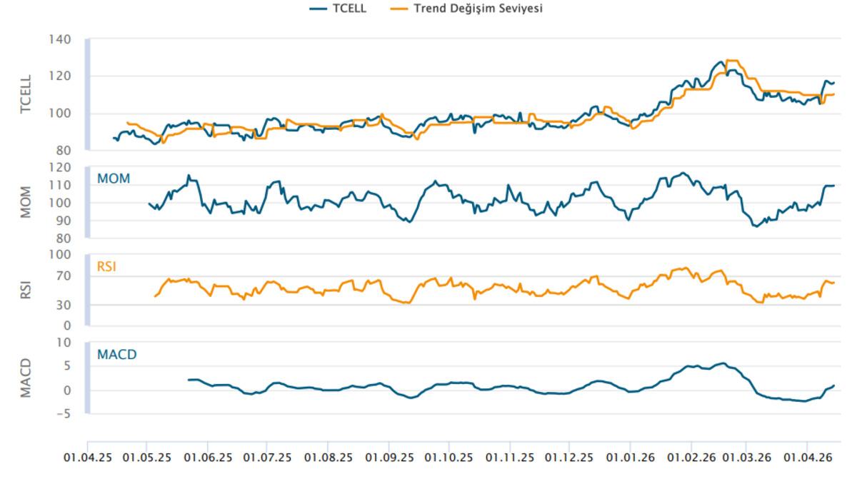Click the rotated TCELL y-axis title
857x504 pixels.
coord(26,94)
